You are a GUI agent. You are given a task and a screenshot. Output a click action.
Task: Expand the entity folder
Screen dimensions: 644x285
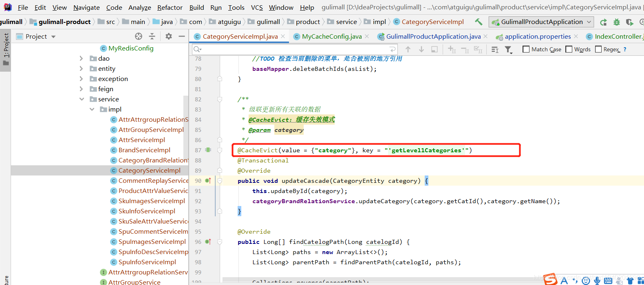[81, 68]
